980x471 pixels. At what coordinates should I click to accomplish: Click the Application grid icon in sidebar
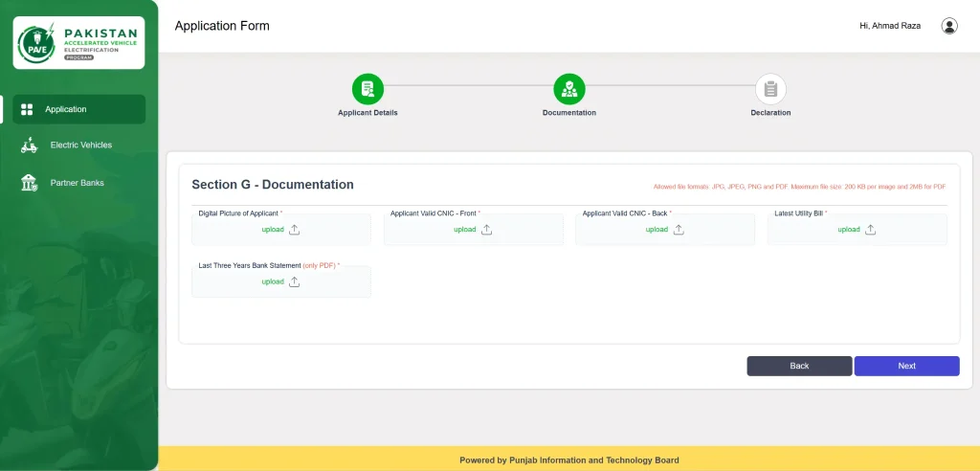coord(27,109)
